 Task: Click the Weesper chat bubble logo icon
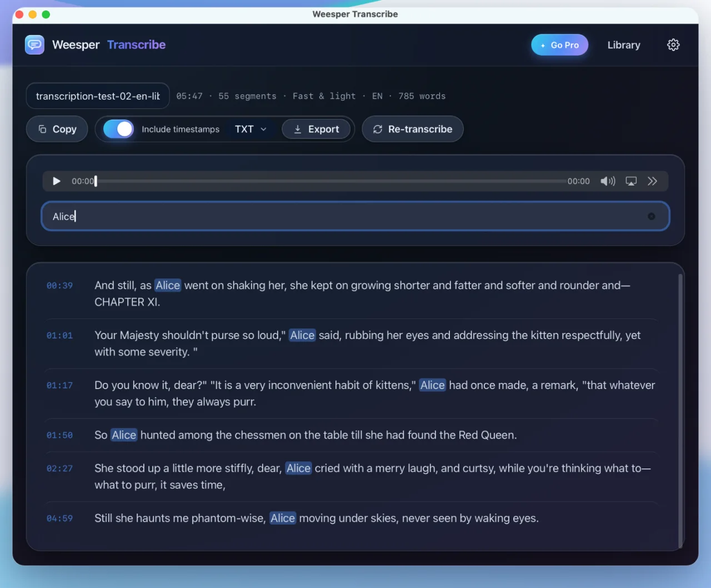pos(34,44)
